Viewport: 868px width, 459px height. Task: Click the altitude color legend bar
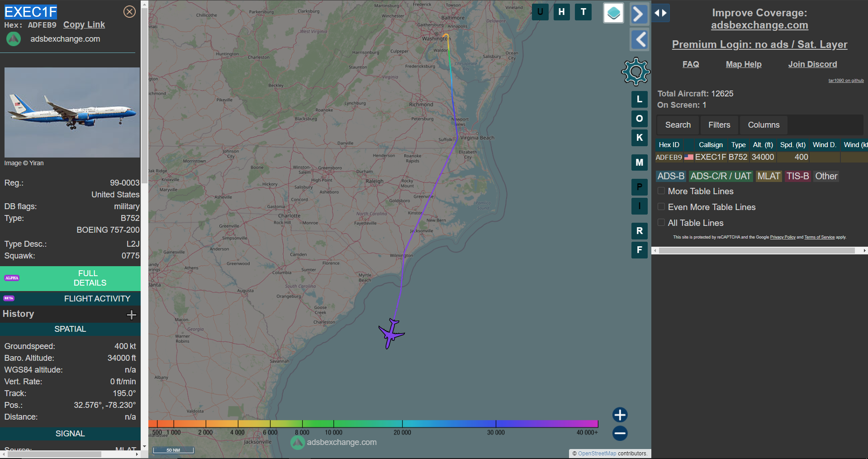(373, 424)
